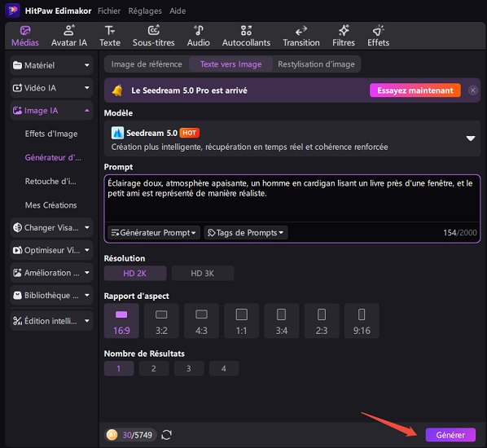Open the Autocollants stickers panel
This screenshot has height=448, width=487.
point(246,36)
